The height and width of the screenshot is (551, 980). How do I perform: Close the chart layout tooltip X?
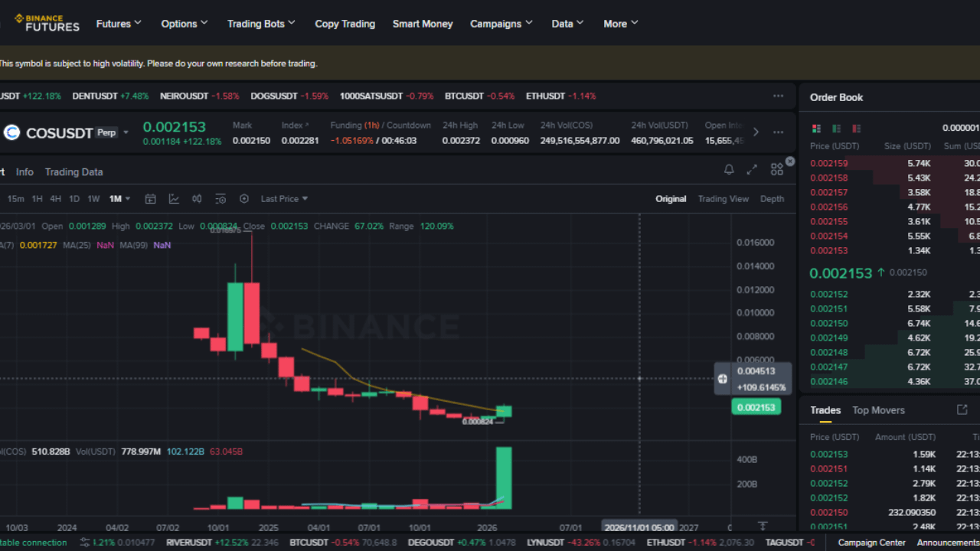pos(790,161)
